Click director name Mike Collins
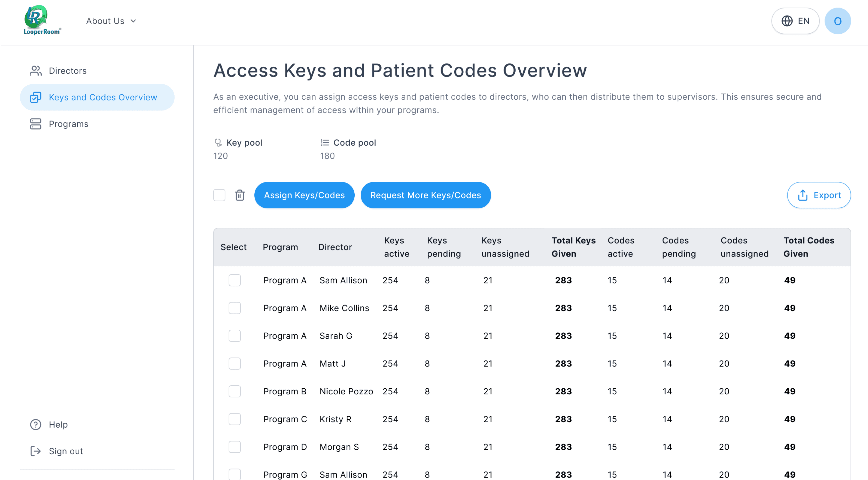This screenshot has width=868, height=480. point(344,308)
